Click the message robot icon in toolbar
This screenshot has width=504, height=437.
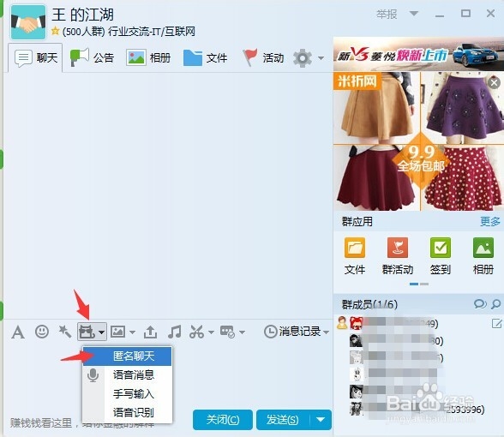(227, 332)
